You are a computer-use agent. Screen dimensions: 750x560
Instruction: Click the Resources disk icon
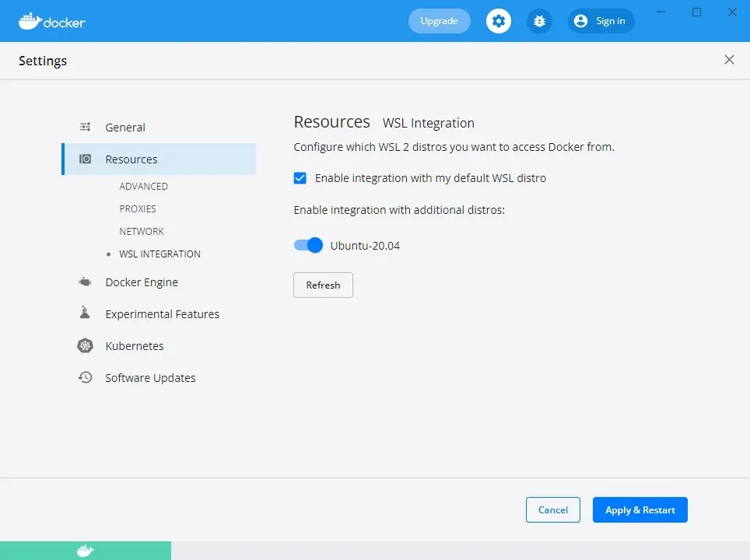click(x=85, y=159)
